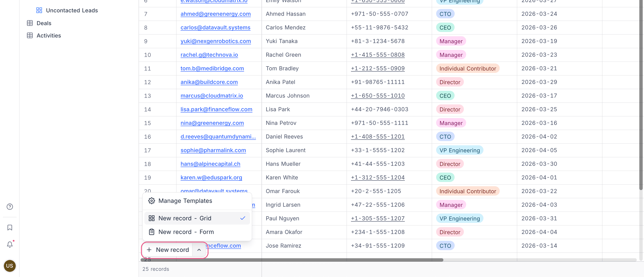Select date cell 2026-04-05

[559, 150]
